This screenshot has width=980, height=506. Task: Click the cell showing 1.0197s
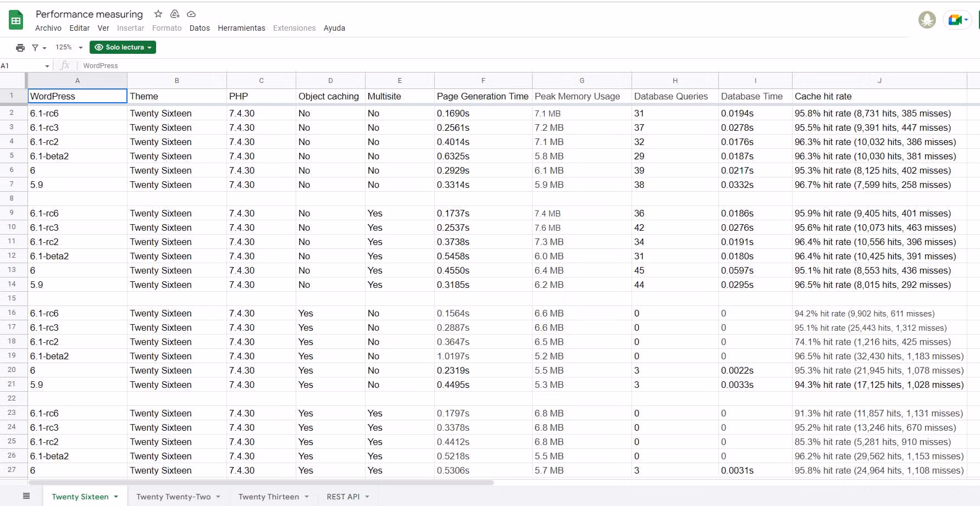[x=483, y=356]
